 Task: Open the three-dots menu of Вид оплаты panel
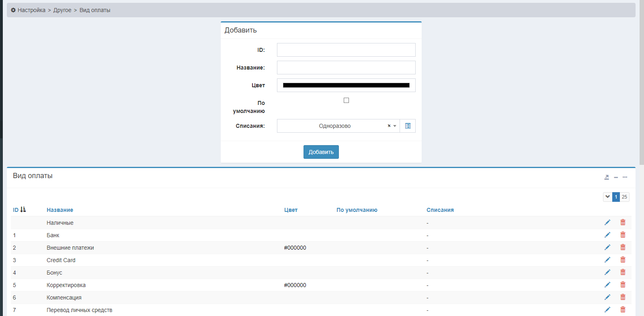625,177
